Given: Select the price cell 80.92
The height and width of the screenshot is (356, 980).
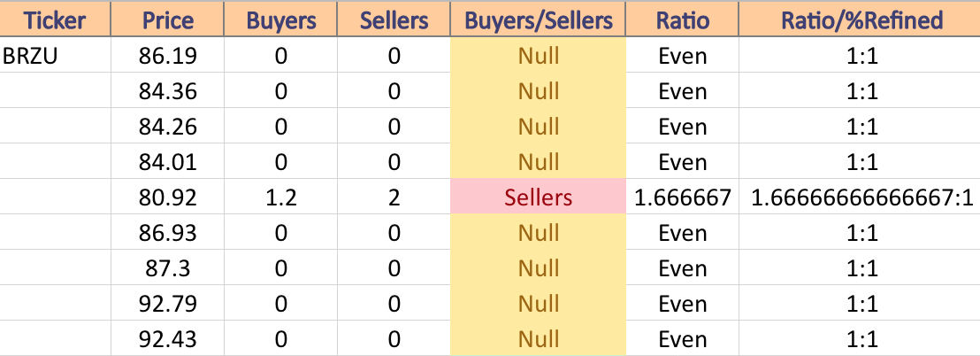Looking at the screenshot, I should pyautogui.click(x=167, y=197).
